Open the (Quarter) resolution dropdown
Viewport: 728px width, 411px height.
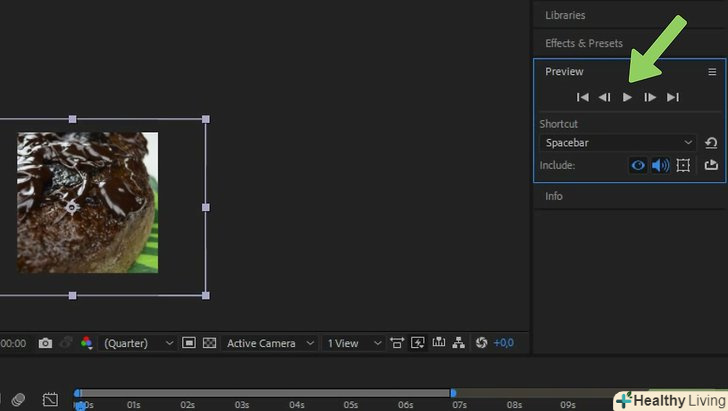[138, 343]
